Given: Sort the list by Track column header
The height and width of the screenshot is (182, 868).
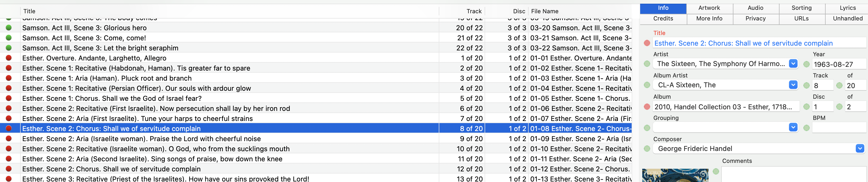Looking at the screenshot, I should click(x=474, y=11).
